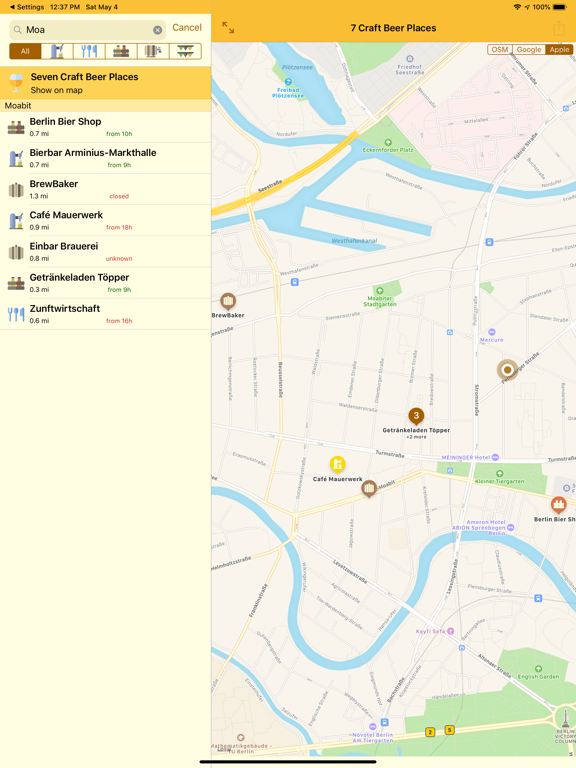Tap the Zunftwirtschaft fork-and-knife icon in list
This screenshot has width=576, height=768.
pyautogui.click(x=16, y=314)
